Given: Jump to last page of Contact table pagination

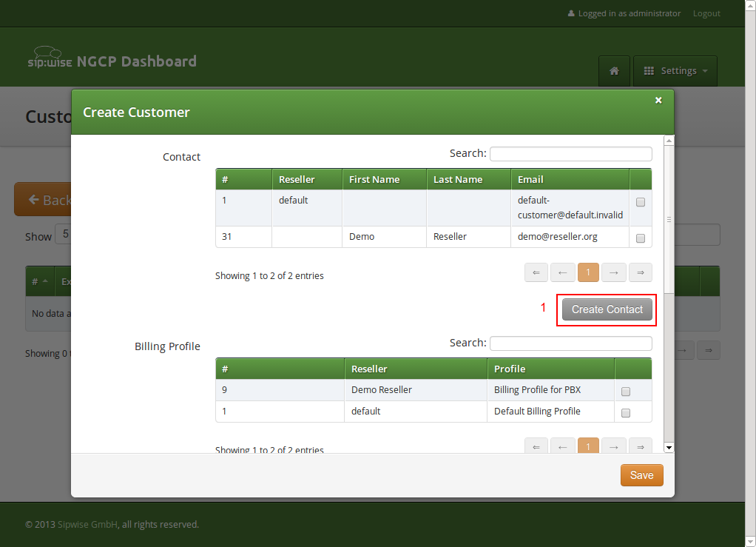Looking at the screenshot, I should click(640, 272).
